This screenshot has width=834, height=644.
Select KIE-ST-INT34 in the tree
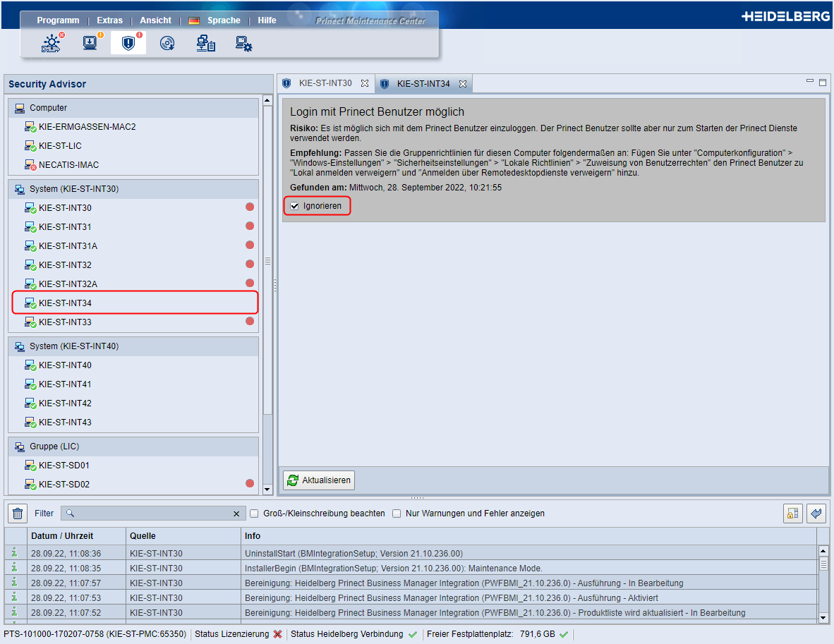[65, 303]
